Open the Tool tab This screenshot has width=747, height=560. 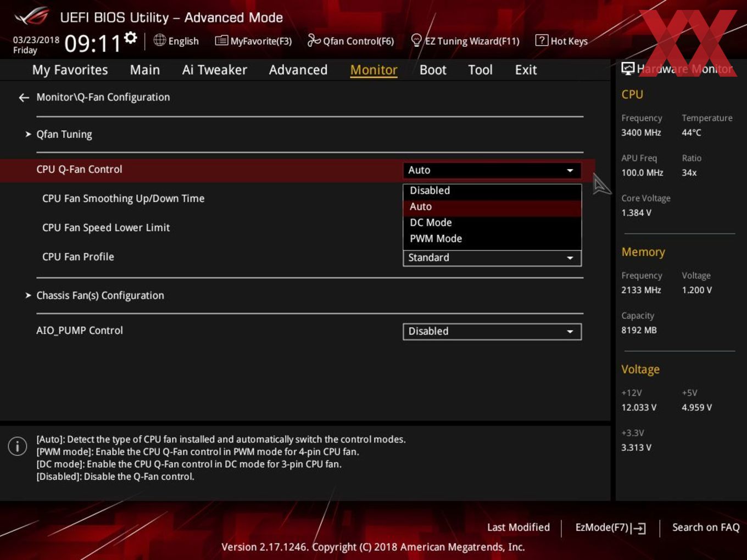480,70
